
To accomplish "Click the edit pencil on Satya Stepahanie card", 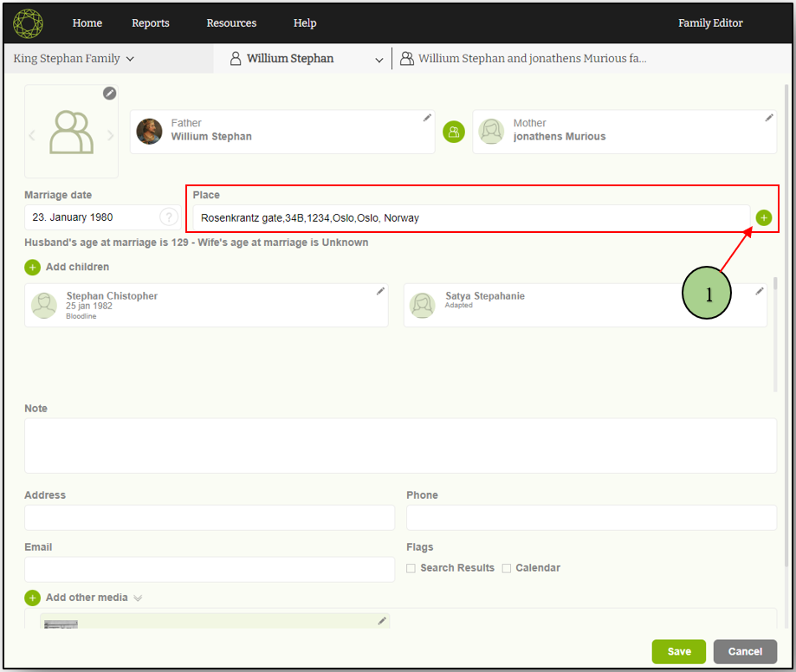I will [759, 292].
